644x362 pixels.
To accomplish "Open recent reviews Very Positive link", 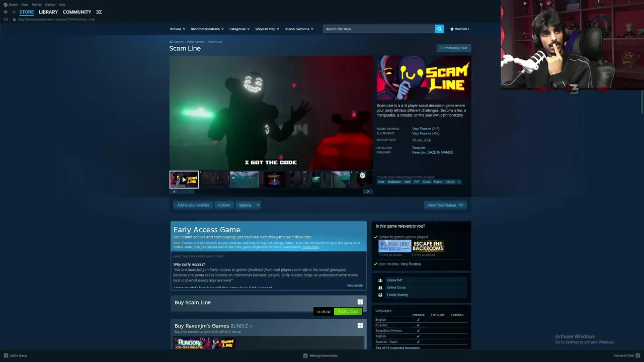I will pyautogui.click(x=422, y=129).
